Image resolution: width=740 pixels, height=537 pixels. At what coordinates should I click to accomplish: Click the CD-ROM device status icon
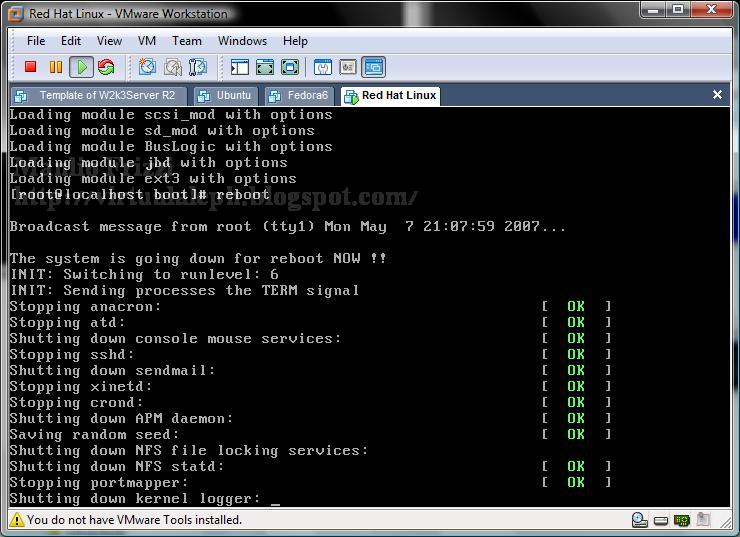pos(639,520)
